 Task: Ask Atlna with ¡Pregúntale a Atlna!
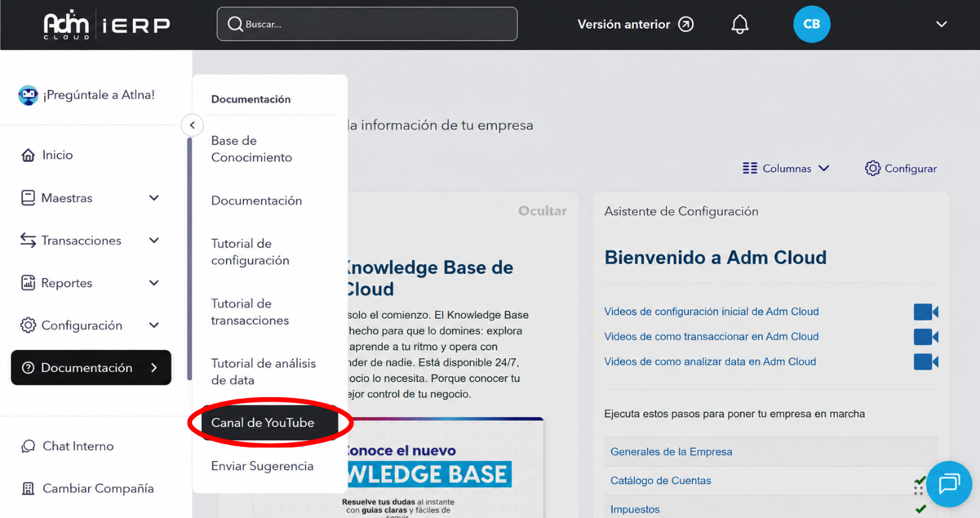(99, 95)
